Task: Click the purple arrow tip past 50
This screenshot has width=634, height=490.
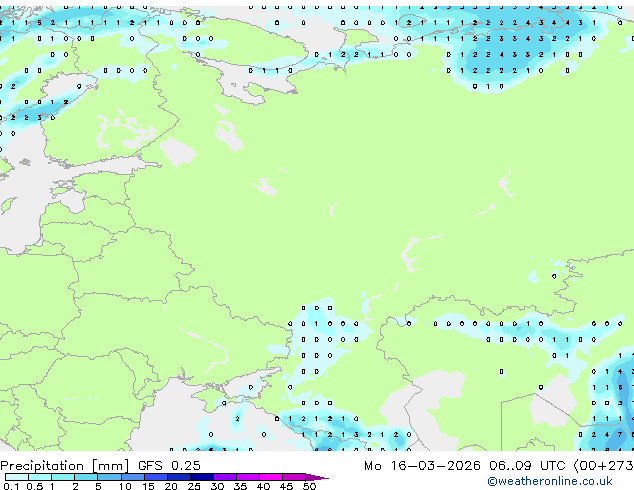Action: [x=317, y=477]
